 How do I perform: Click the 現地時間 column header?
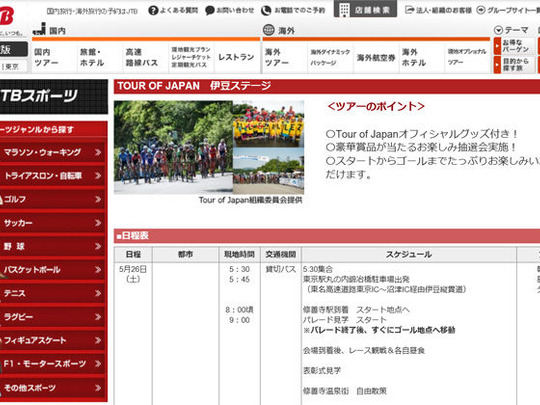(239, 255)
